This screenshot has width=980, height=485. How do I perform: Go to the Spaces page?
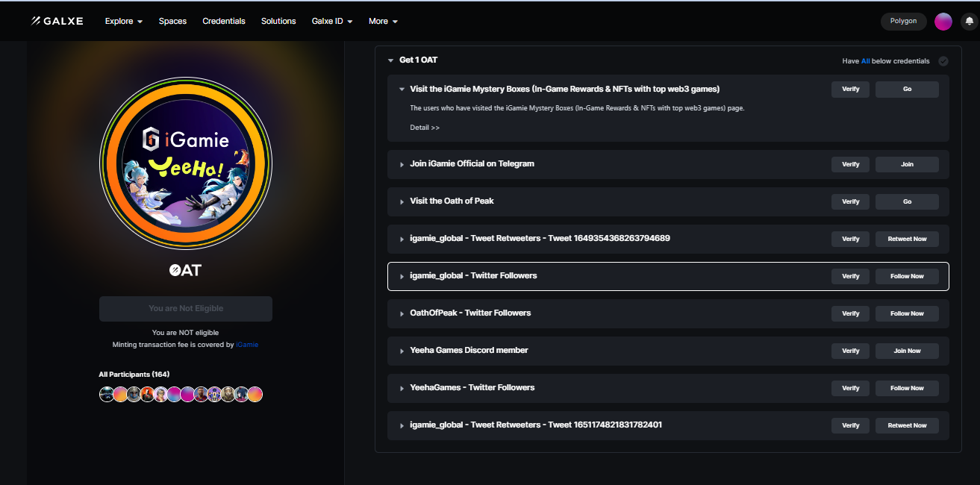pos(172,21)
